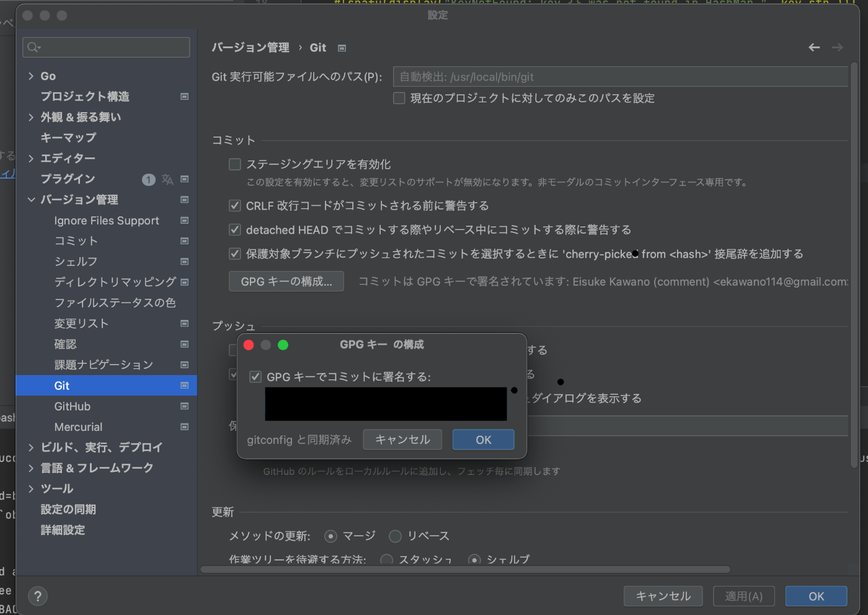The height and width of the screenshot is (615, 868).
Task: Click the project icon on selected Git row
Action: click(184, 386)
